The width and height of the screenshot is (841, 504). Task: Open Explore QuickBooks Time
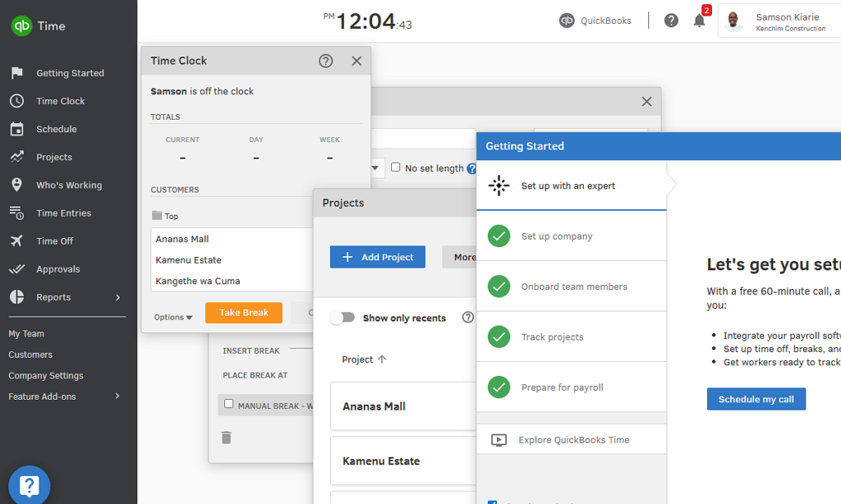click(572, 440)
